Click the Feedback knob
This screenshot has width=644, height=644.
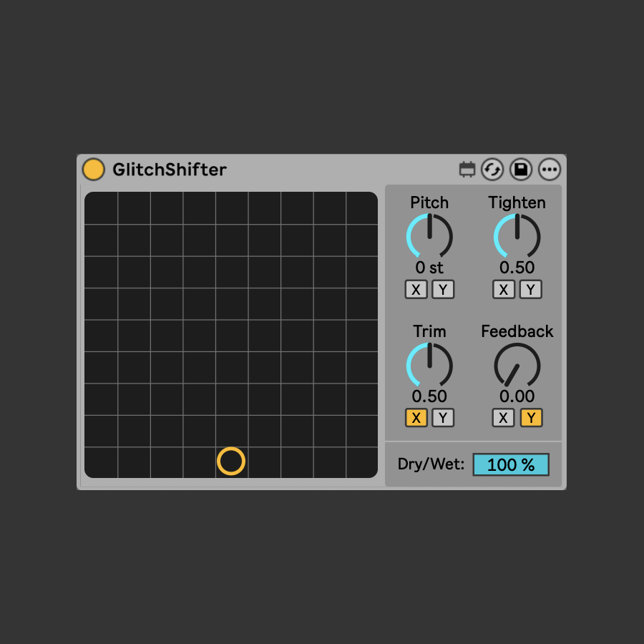click(x=517, y=365)
